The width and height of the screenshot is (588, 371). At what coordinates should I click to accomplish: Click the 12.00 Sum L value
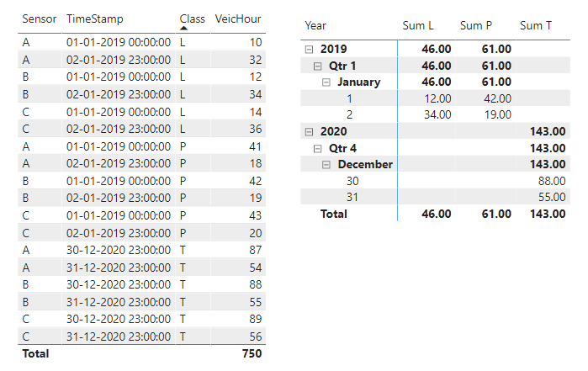coord(437,98)
